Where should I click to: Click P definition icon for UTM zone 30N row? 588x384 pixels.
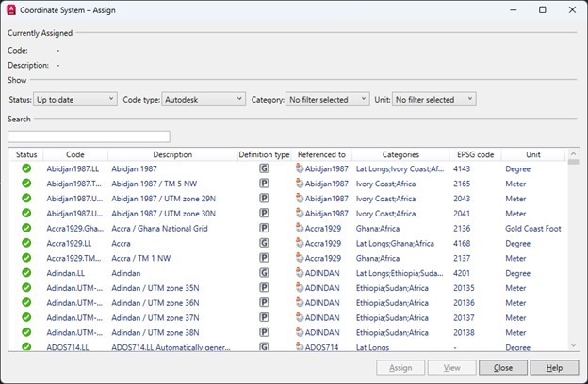coord(264,213)
